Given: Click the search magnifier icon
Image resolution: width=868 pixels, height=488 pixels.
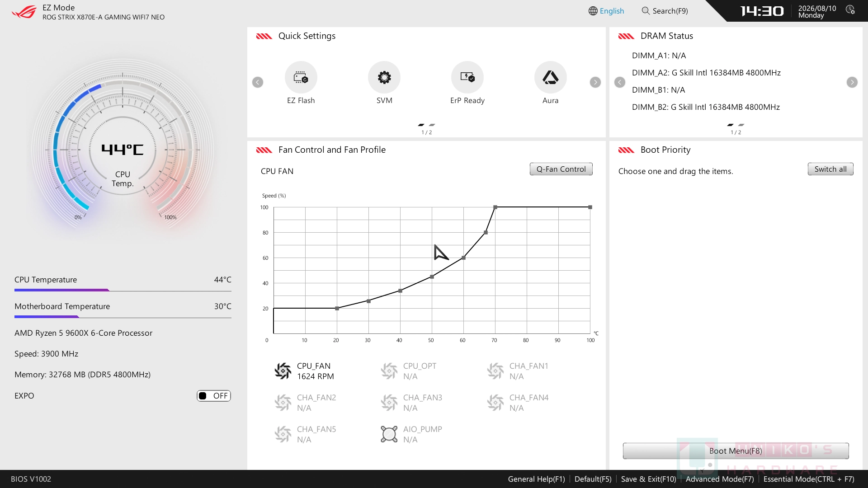Looking at the screenshot, I should point(646,10).
